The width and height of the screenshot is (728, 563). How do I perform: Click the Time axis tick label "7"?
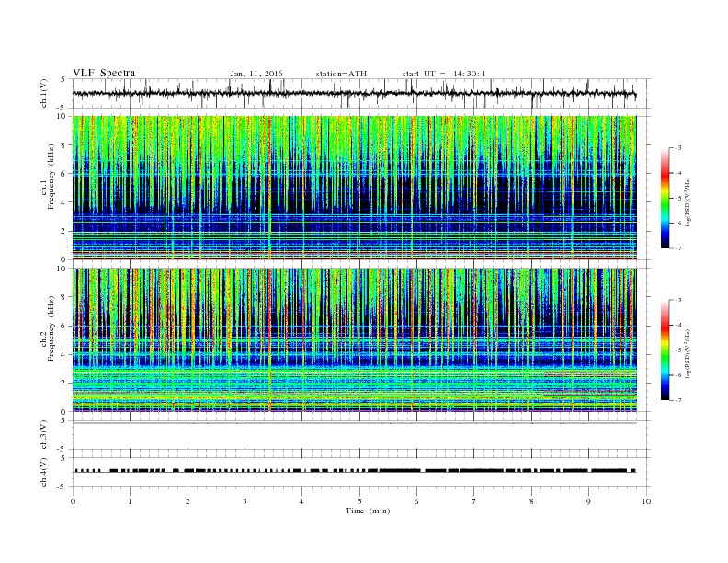474,501
